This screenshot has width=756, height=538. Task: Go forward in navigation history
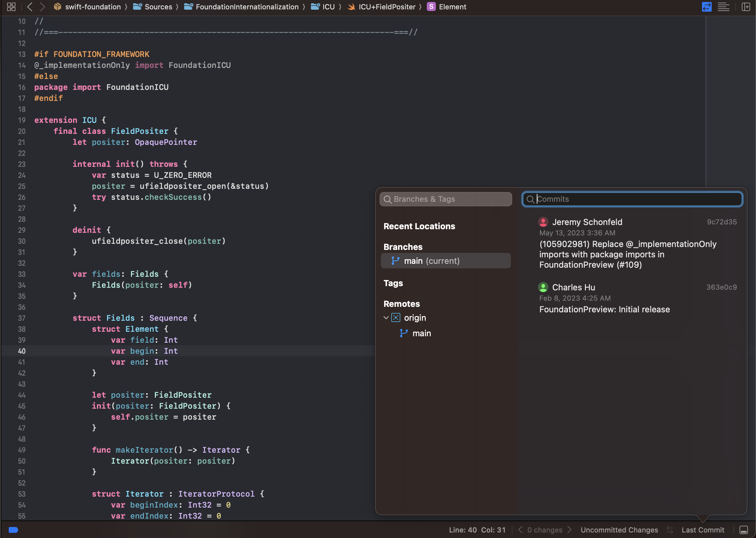pos(42,6)
